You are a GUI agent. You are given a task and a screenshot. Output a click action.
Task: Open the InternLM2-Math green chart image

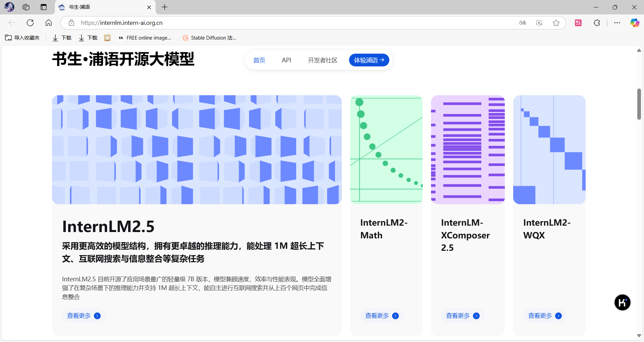[x=386, y=150]
